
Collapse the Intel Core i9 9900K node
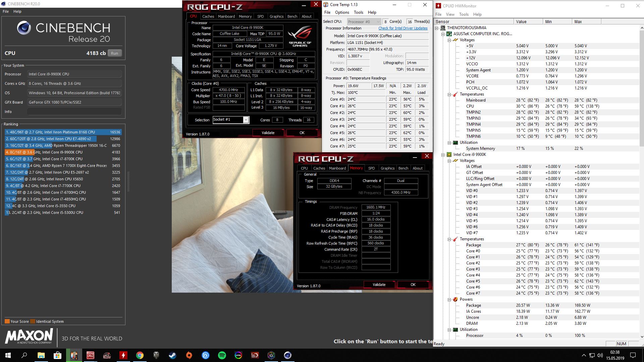click(x=443, y=155)
